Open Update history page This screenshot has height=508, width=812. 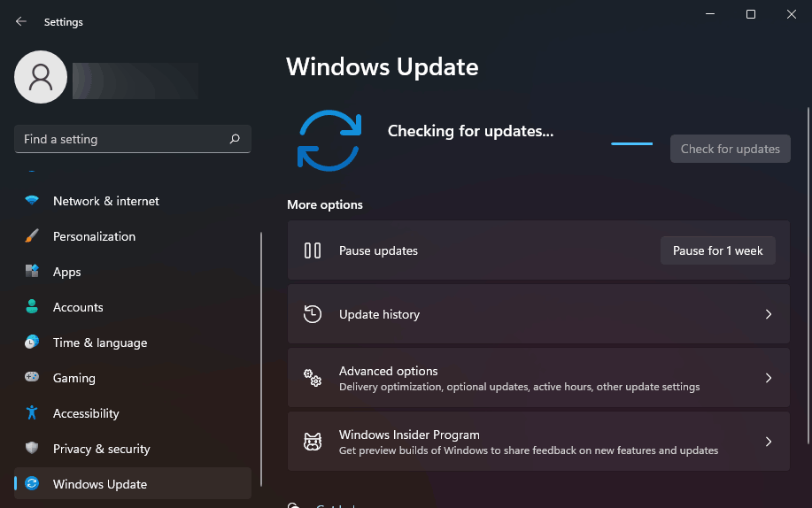click(x=538, y=314)
